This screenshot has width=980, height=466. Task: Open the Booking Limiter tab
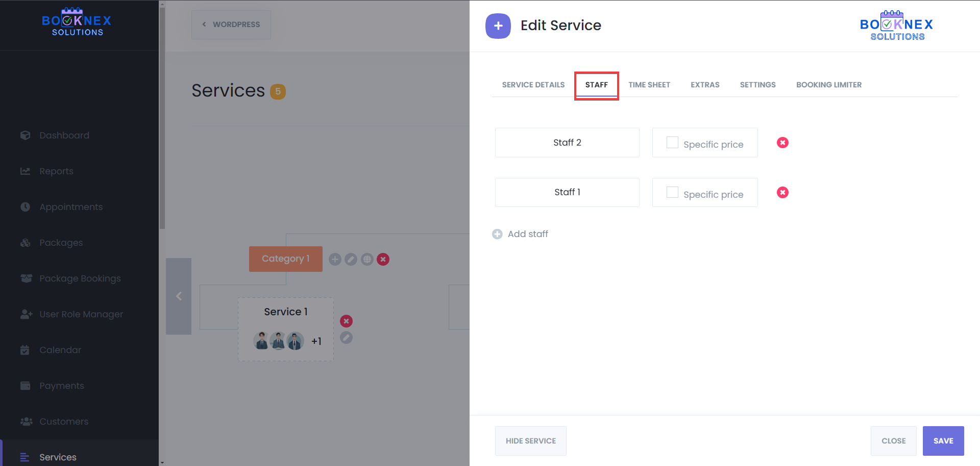tap(828, 85)
